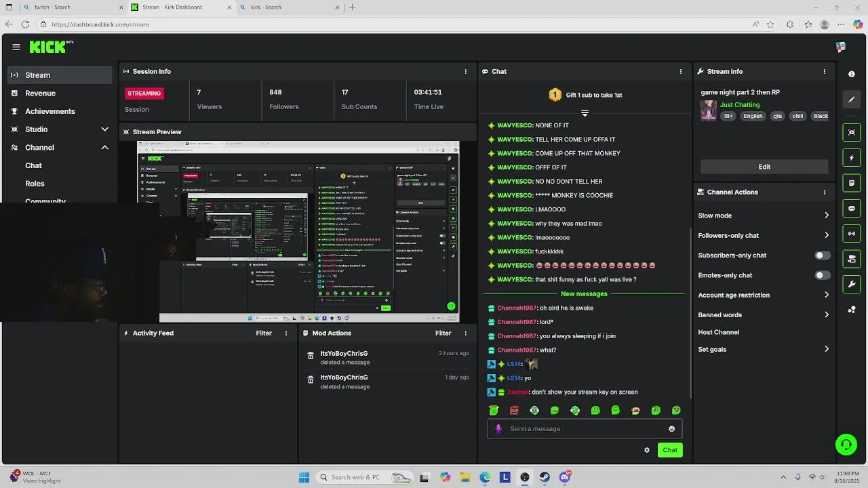Insert the red angry face emote

pyautogui.click(x=514, y=410)
